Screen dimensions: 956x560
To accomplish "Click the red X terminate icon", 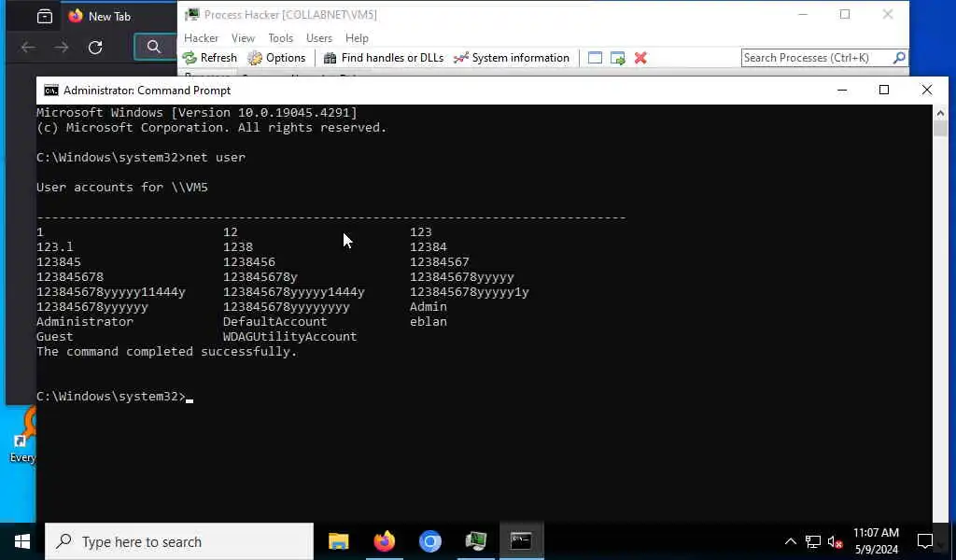I will [x=640, y=58].
